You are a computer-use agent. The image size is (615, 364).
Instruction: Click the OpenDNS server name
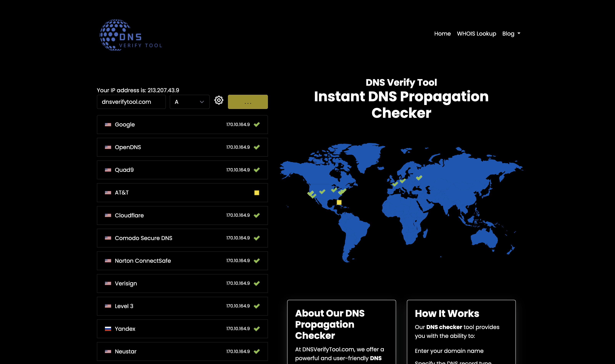click(x=128, y=147)
